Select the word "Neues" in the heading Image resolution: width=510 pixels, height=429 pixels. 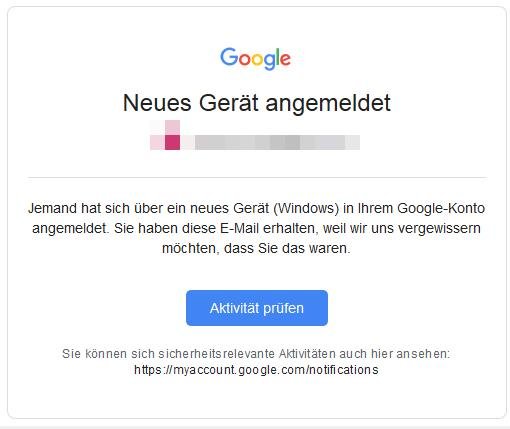point(157,103)
